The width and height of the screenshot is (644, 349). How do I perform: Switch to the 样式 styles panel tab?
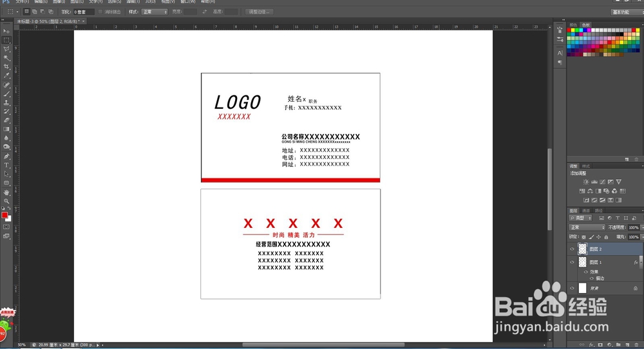586,166
